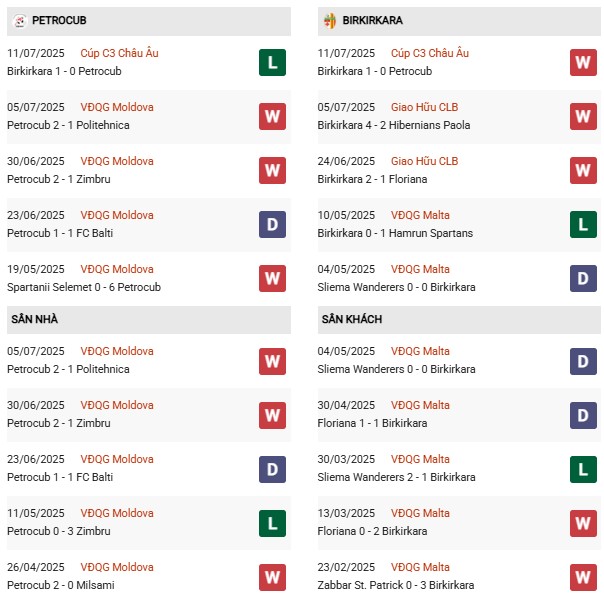
Task: Click the D badge for Floriana 1 - 1 Birkirkara
Action: [583, 414]
